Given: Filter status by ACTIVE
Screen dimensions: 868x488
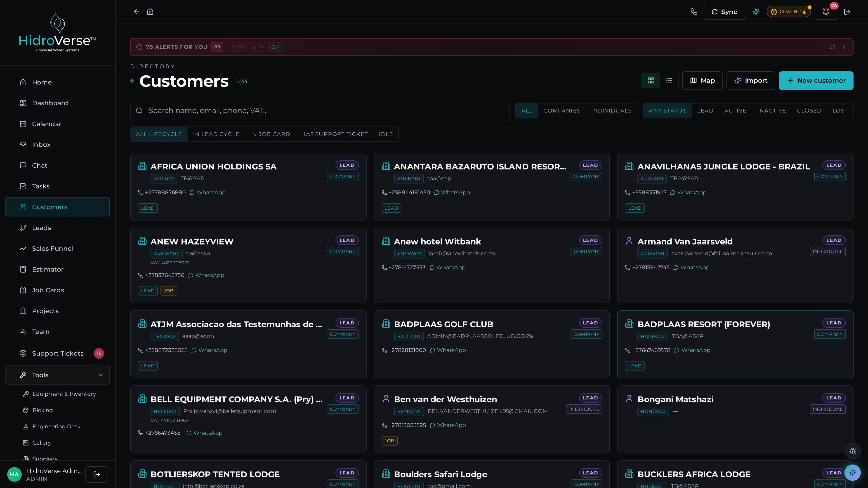Looking at the screenshot, I should click(735, 111).
